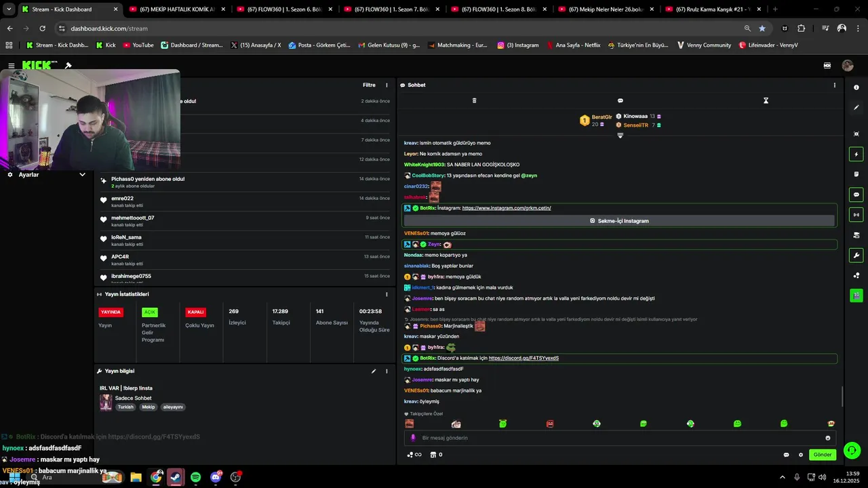Expand the Ayarlar chevron in sidebar
Image resolution: width=868 pixels, height=488 pixels.
click(x=82, y=175)
